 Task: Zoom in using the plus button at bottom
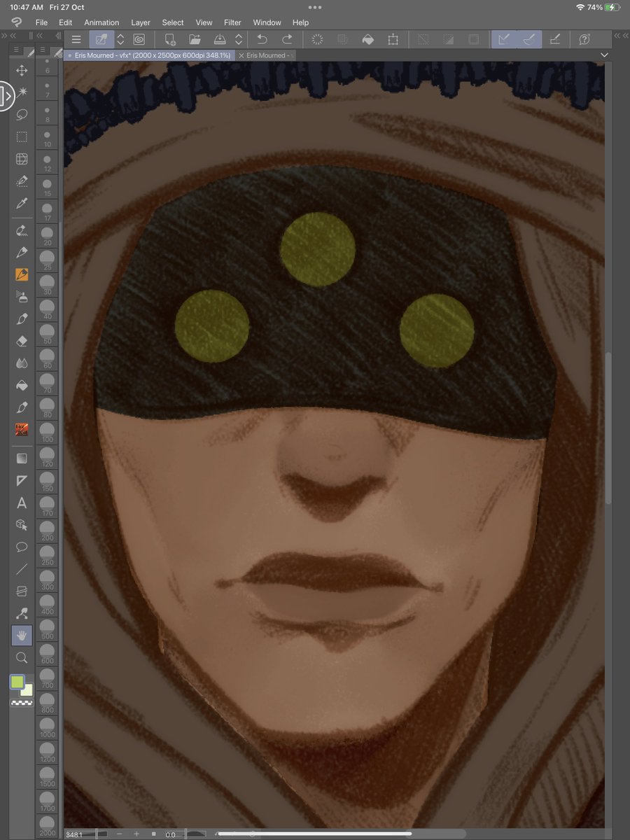137,833
